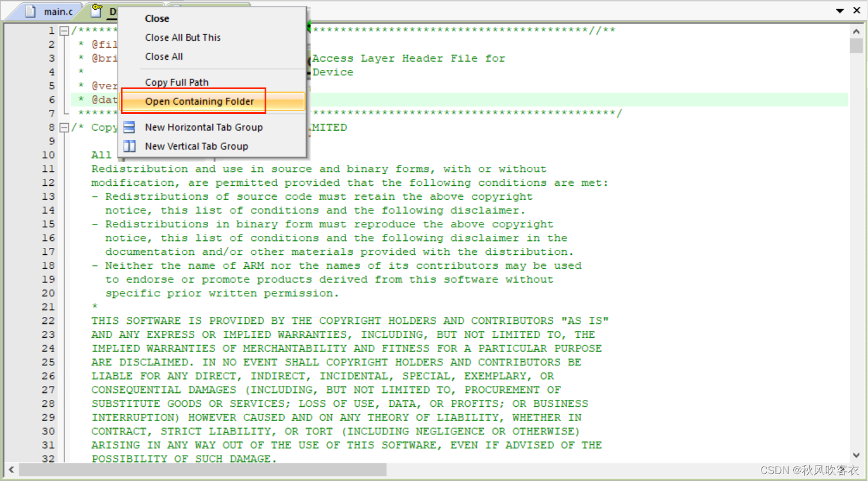The image size is (868, 481).
Task: Click the New Horizontal Tab Group icon
Action: [129, 127]
